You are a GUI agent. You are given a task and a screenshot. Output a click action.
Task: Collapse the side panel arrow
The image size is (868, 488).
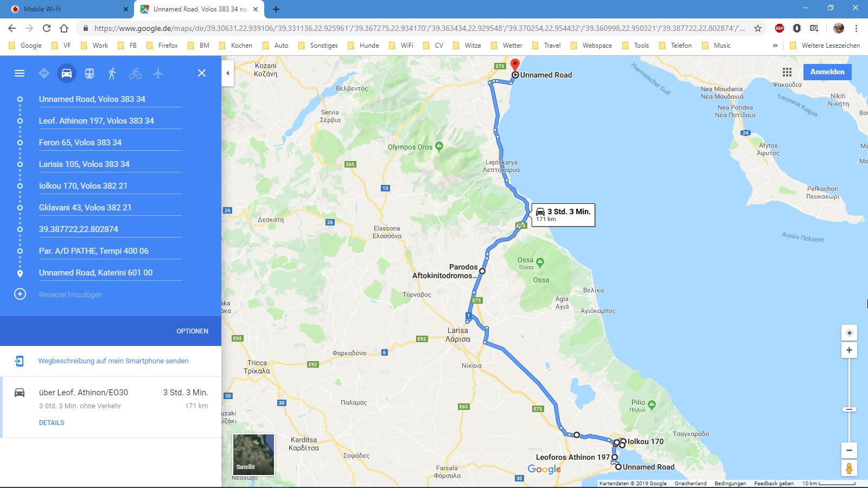228,73
